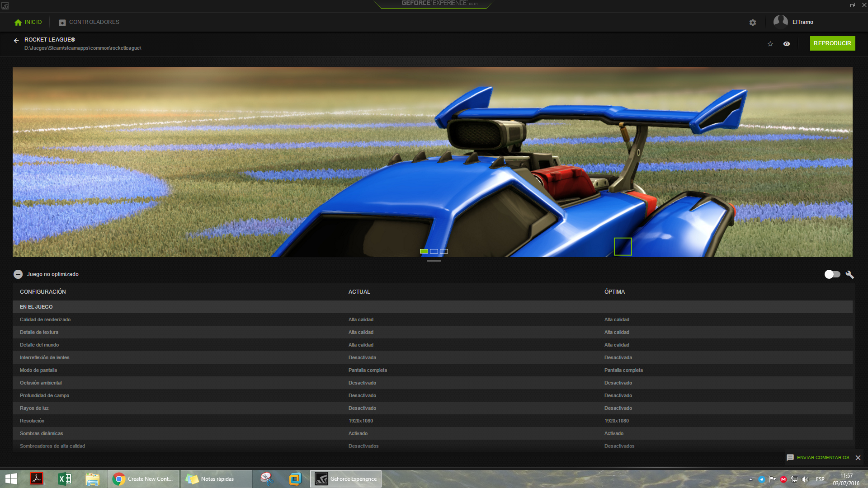Click the Rocket League car screenshot
The height and width of the screenshot is (488, 868).
coord(433,162)
